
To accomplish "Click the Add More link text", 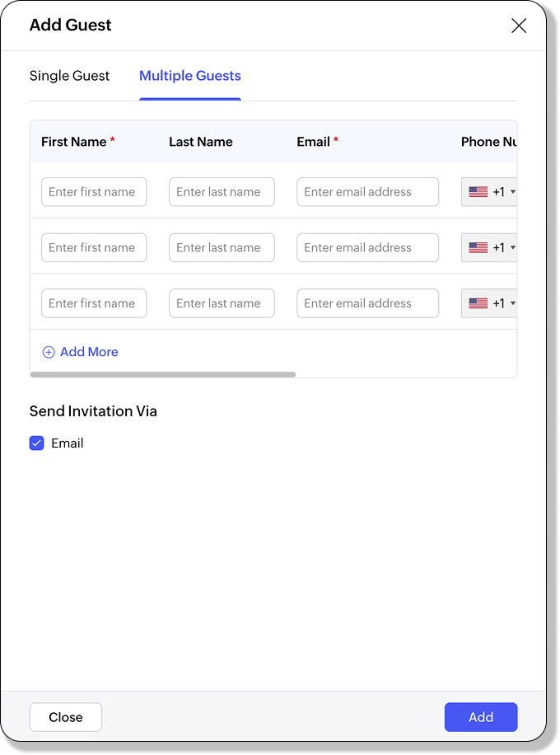I will 89,352.
